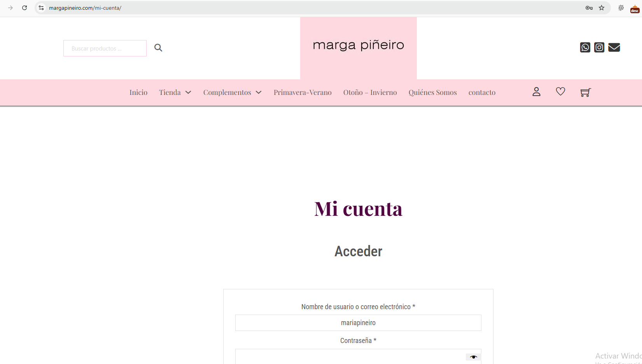Click the email envelope icon
This screenshot has height=364, width=642.
(x=614, y=47)
